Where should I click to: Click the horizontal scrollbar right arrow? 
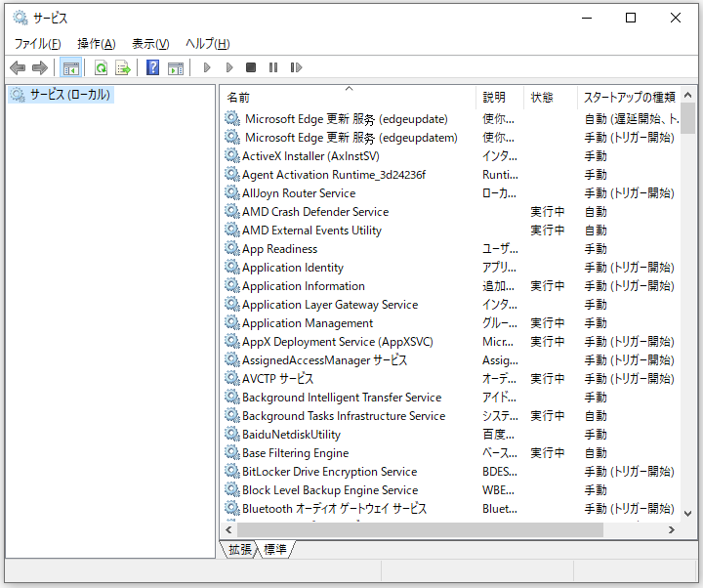point(672,529)
